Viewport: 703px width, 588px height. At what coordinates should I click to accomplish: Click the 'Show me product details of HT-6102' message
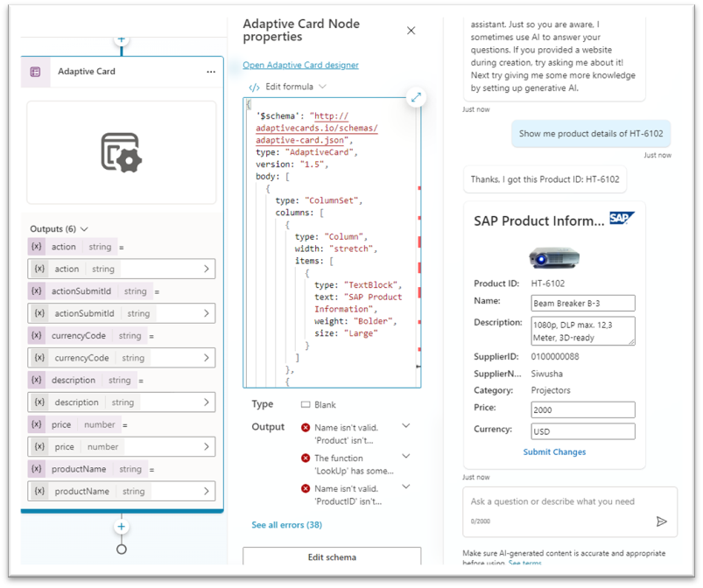pos(591,134)
